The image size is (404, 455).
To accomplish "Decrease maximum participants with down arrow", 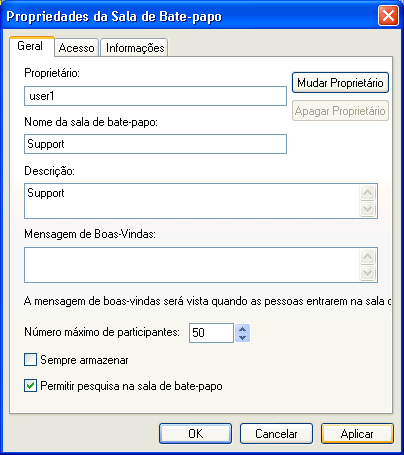I will (x=243, y=337).
